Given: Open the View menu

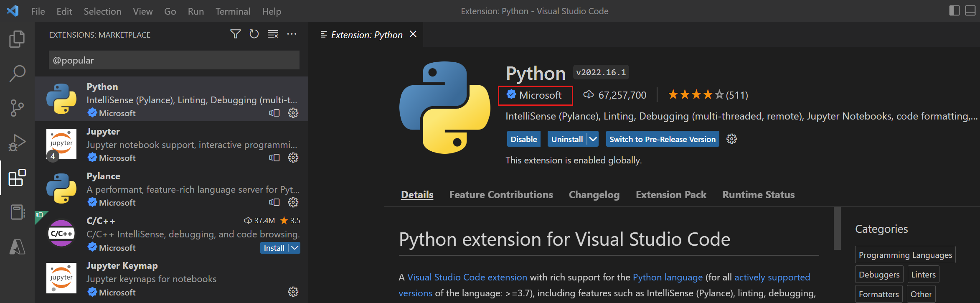Looking at the screenshot, I should pos(143,11).
